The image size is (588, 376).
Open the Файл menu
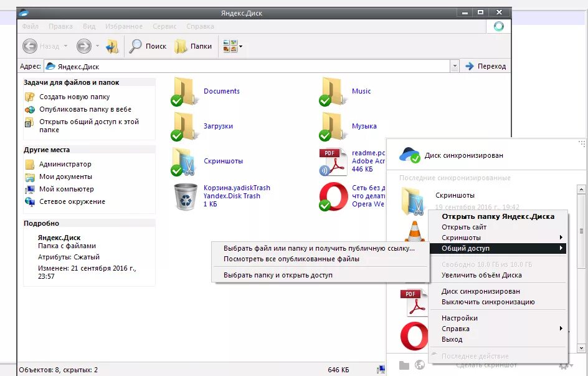point(30,26)
